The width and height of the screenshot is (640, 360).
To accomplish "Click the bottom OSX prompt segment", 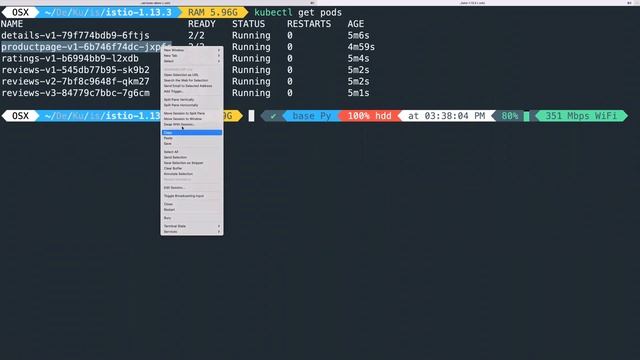I will 20,116.
